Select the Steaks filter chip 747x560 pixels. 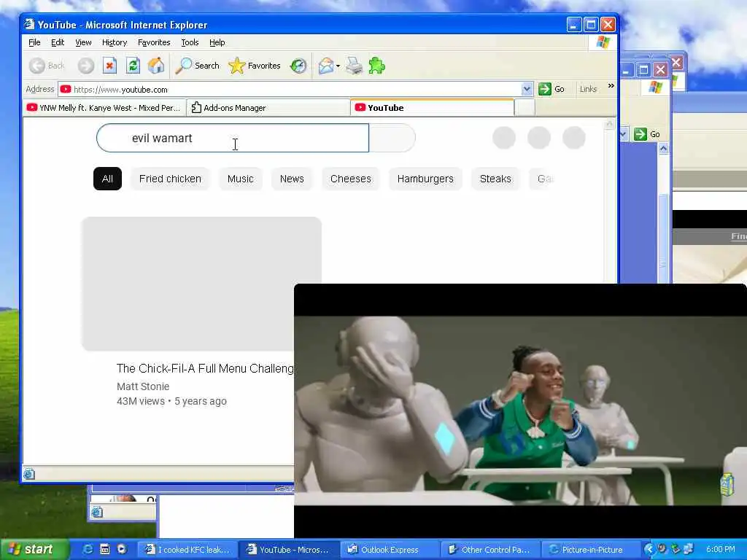[x=495, y=179]
